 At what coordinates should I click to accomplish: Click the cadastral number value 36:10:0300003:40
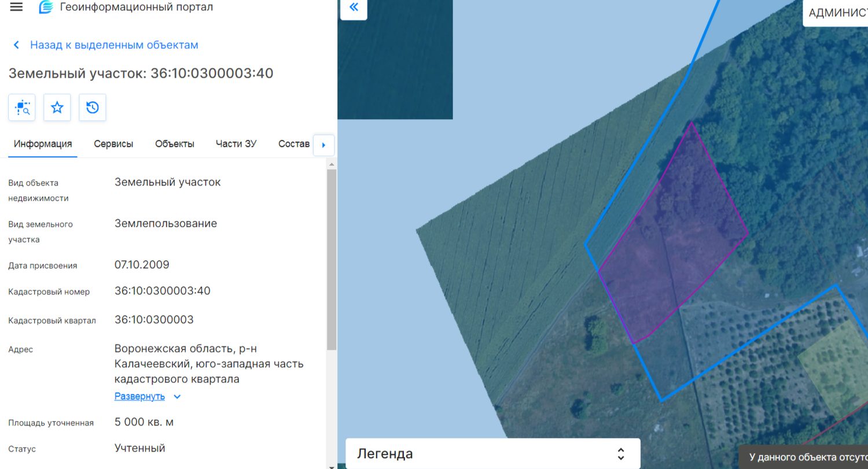pos(163,291)
